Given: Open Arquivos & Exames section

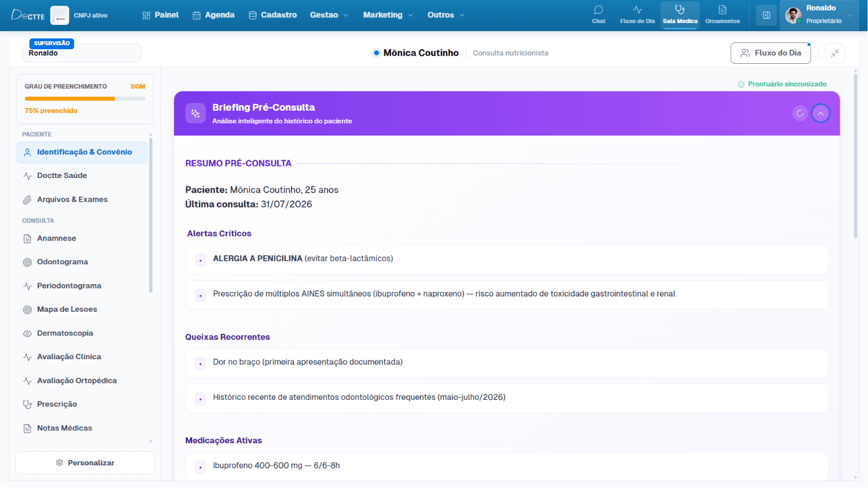Looking at the screenshot, I should point(83,199).
